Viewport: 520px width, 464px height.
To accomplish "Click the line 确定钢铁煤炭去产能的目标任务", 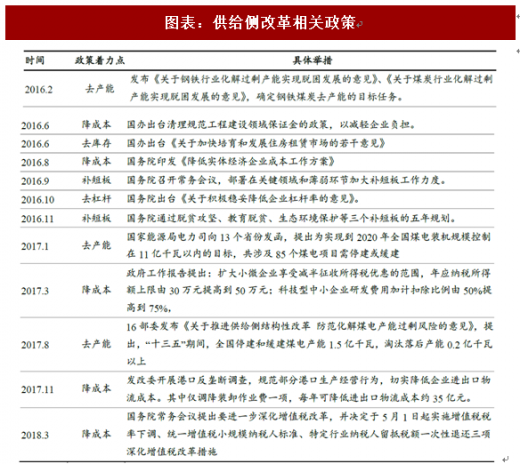I will pyautogui.click(x=266, y=97).
